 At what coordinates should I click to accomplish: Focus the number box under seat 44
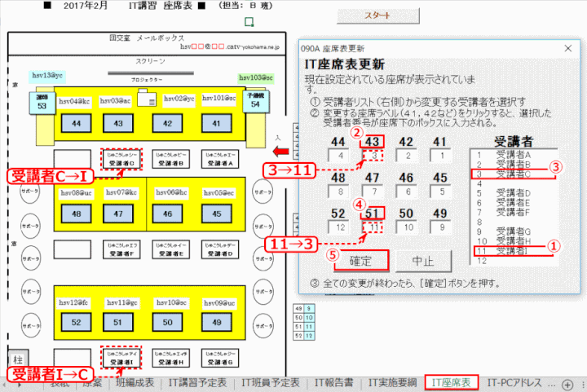pos(338,156)
